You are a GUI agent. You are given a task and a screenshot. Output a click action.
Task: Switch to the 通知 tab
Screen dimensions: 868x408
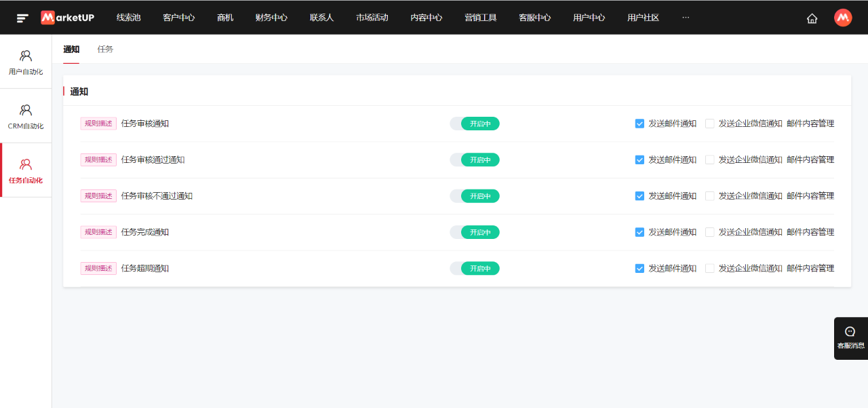pos(71,50)
